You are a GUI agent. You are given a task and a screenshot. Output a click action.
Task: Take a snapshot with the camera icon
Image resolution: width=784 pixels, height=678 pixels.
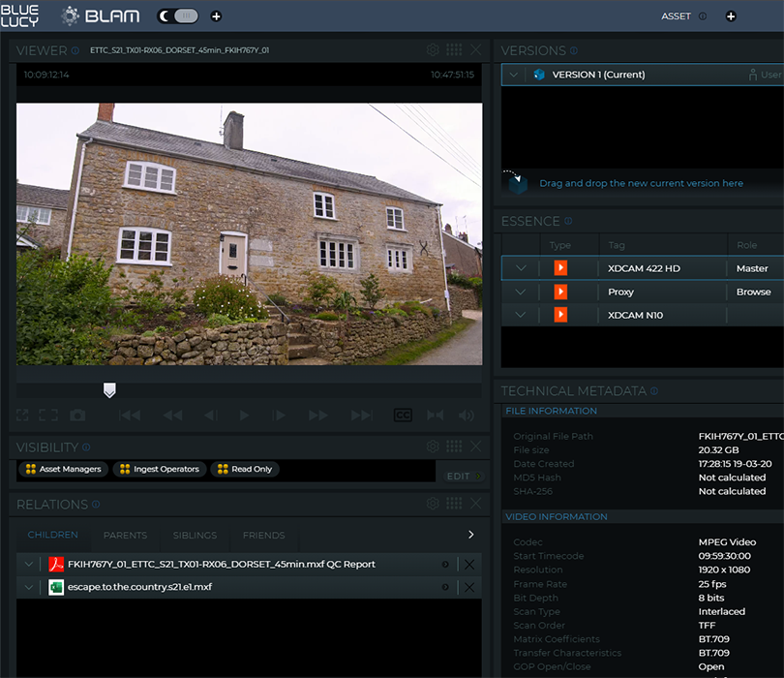click(77, 416)
